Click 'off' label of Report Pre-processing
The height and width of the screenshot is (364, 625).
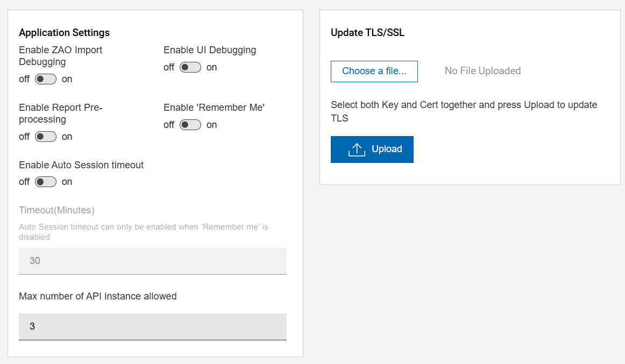24,137
